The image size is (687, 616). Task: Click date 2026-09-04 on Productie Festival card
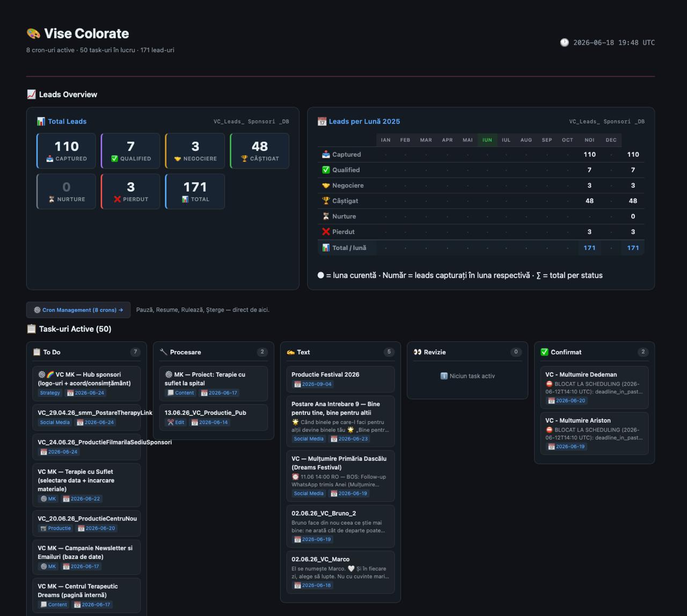click(313, 384)
